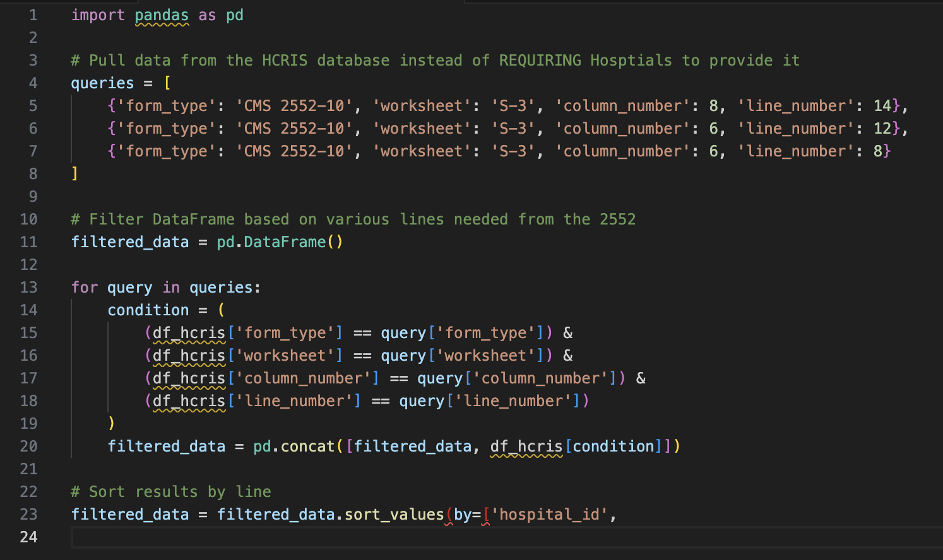Click the closing parenthesis on line 19

click(x=111, y=423)
